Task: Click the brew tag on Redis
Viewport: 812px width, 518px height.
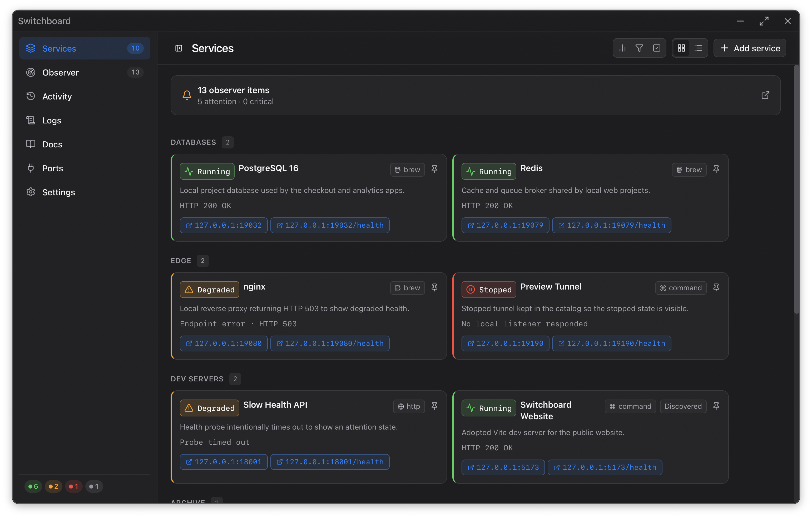Action: click(x=689, y=170)
